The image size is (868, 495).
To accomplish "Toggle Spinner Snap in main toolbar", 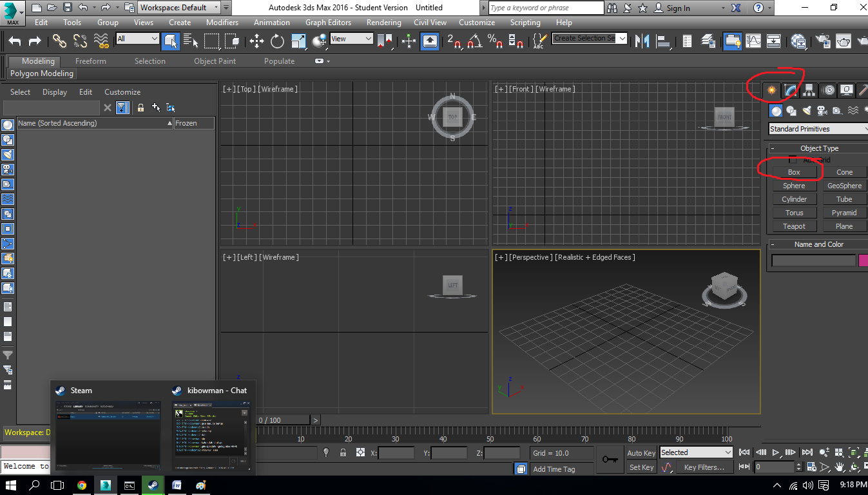I will click(x=516, y=41).
